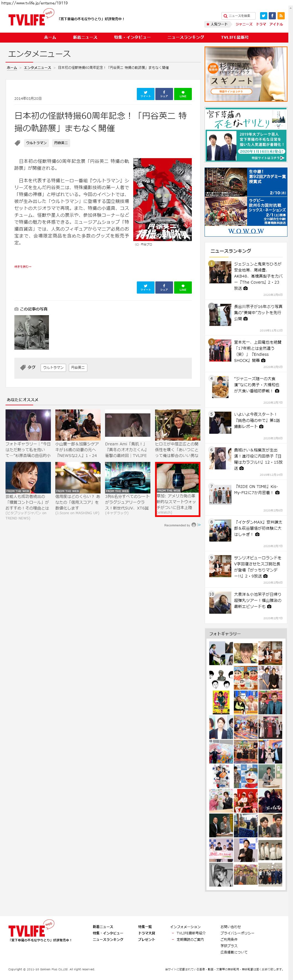The width and height of the screenshot is (293, 980).
Task: Click the Twitter icon in header
Action: (263, 15)
